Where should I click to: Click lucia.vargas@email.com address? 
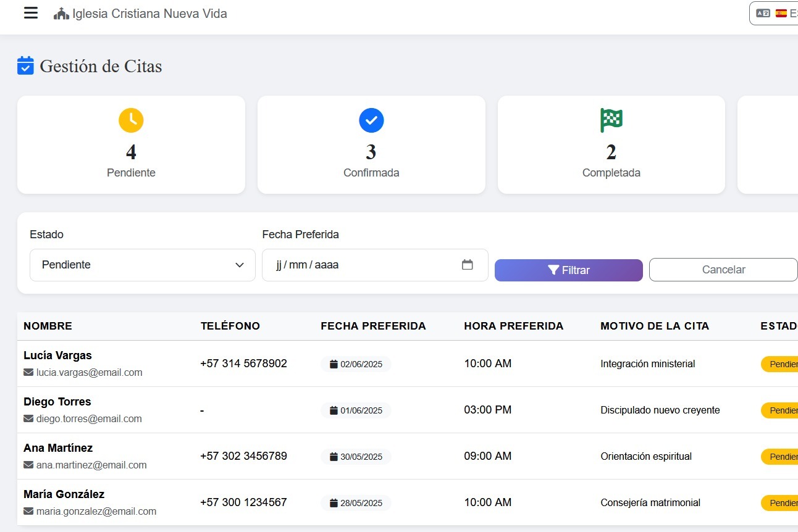click(90, 373)
